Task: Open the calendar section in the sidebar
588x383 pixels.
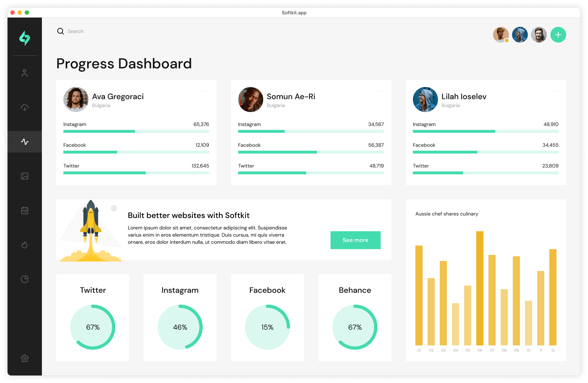Action: click(24, 210)
